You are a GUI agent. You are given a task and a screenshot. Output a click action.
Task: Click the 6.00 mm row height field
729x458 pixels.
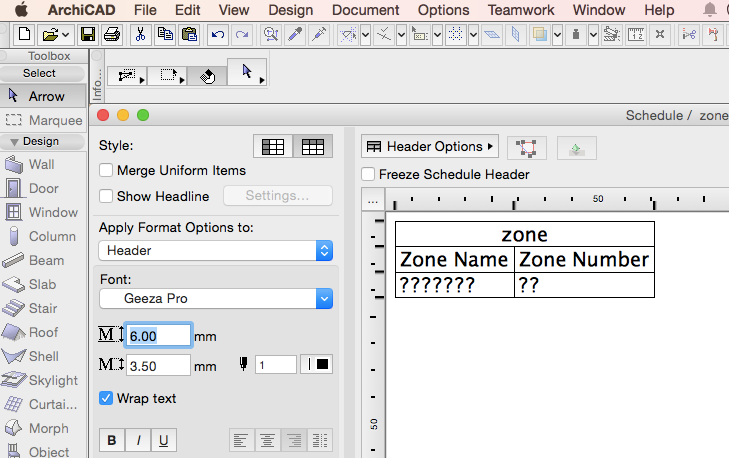tap(158, 335)
